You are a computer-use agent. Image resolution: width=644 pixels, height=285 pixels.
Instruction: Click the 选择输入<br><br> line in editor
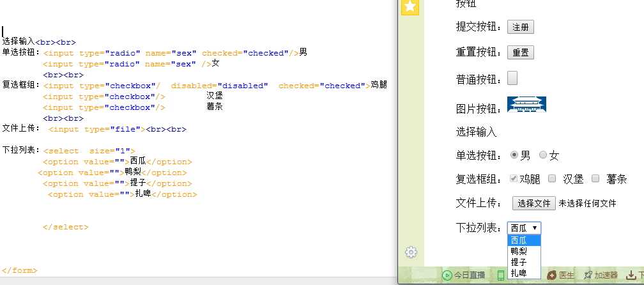coord(39,42)
